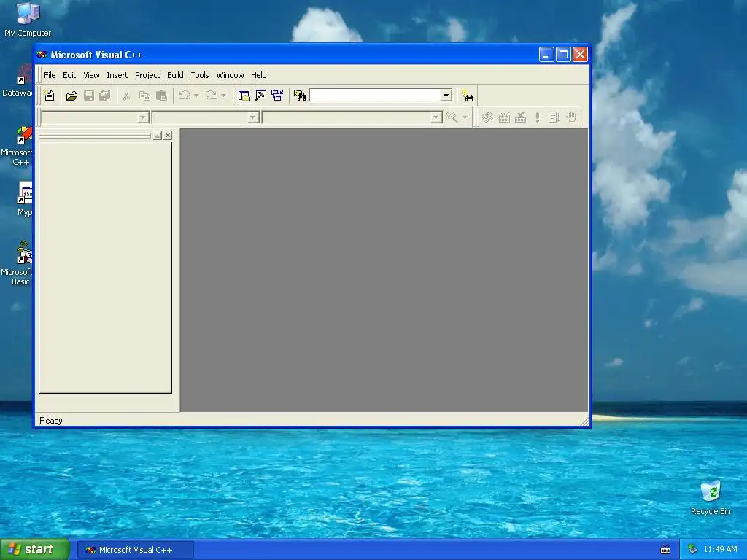The image size is (747, 560).
Task: Open the Tools menu
Action: 200,75
